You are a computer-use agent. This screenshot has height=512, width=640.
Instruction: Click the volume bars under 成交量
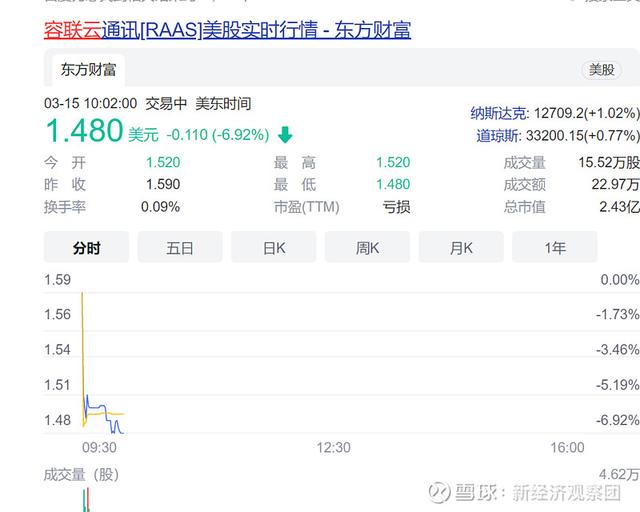[86, 500]
